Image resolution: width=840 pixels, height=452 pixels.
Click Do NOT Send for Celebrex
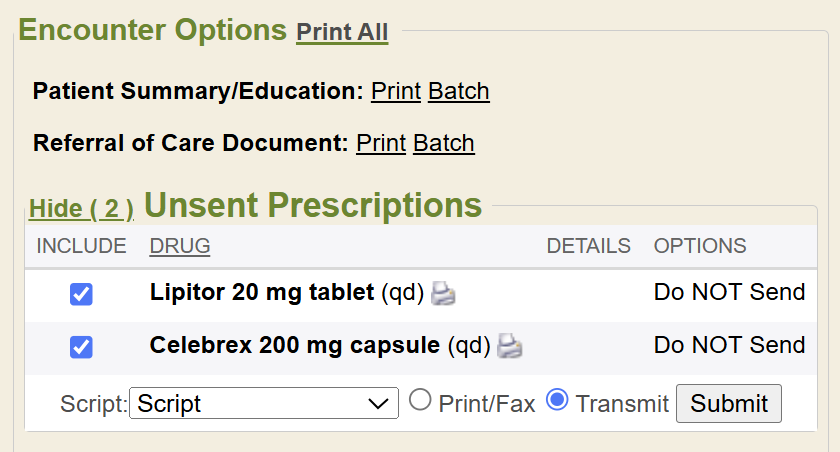click(x=729, y=345)
